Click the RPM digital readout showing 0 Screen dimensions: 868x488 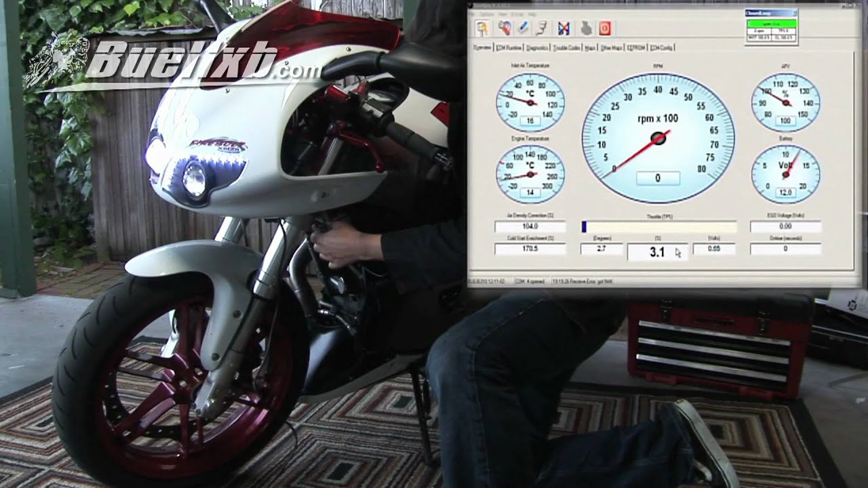pyautogui.click(x=657, y=178)
